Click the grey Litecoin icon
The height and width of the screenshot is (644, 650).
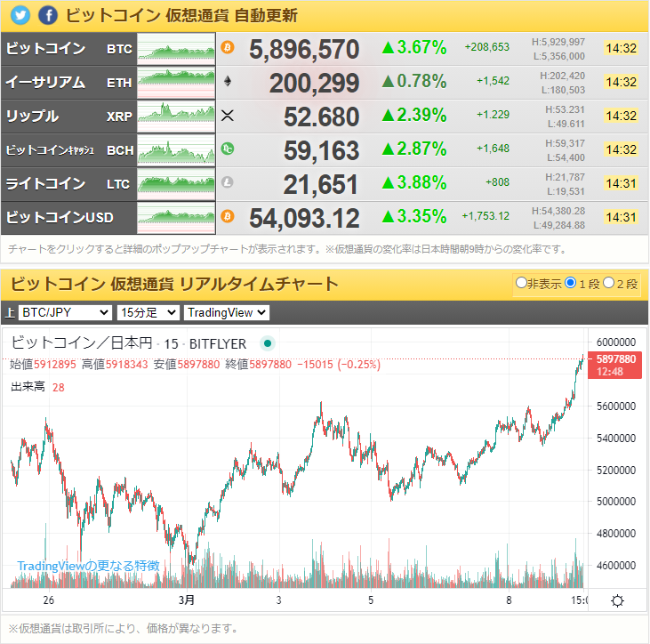point(227,182)
